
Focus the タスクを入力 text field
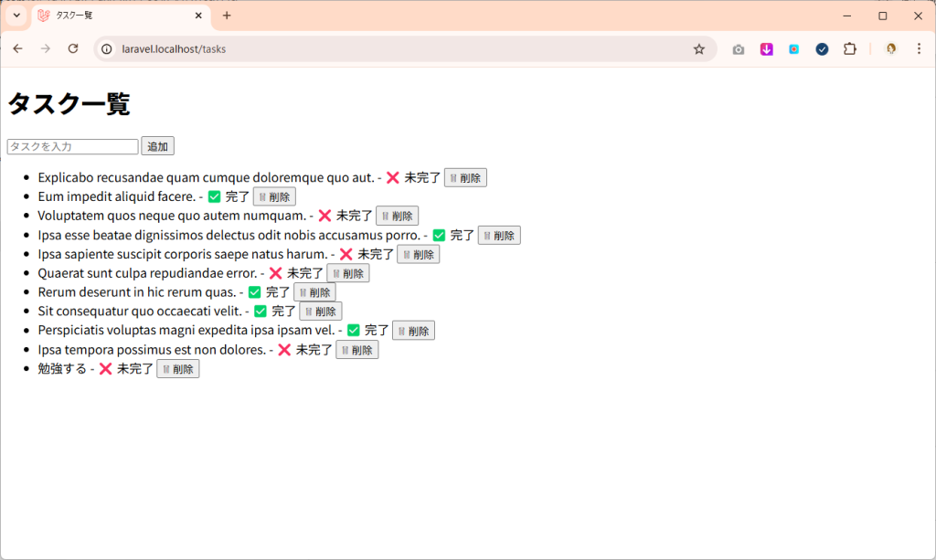click(x=72, y=146)
